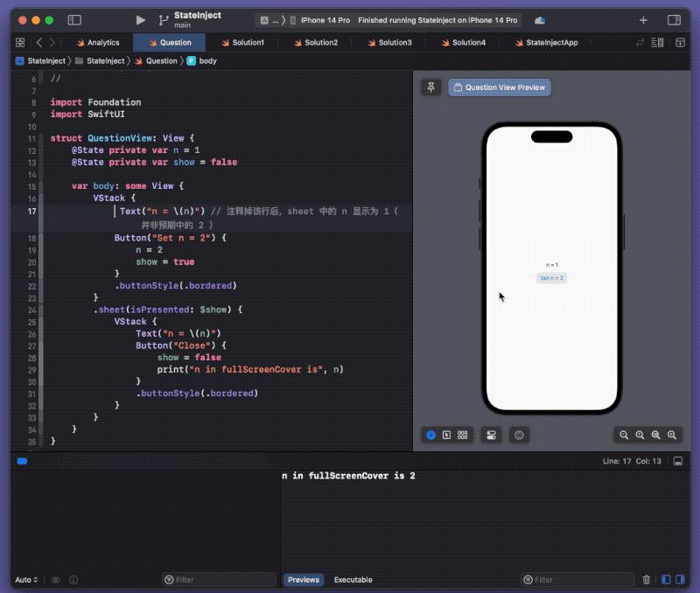Open the related items grid menu
The height and width of the screenshot is (593, 700).
(x=20, y=42)
